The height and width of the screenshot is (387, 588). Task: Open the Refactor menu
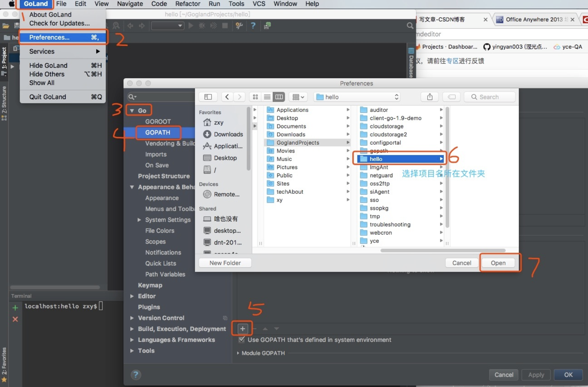188,4
